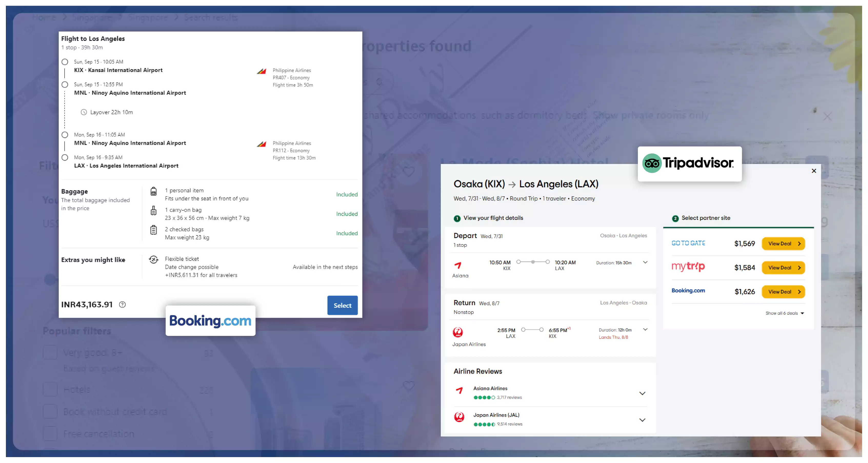868x463 pixels.
Task: Click the GoToGate partner logo
Action: pyautogui.click(x=688, y=243)
